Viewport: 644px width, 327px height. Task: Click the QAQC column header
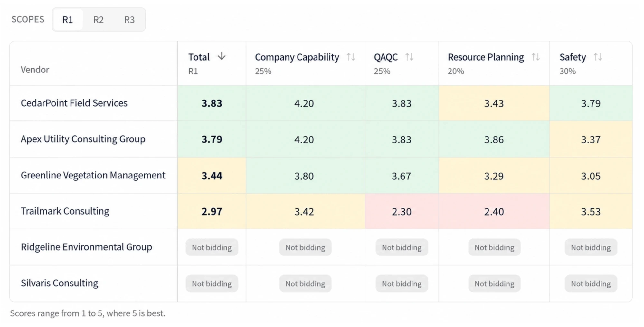(386, 57)
